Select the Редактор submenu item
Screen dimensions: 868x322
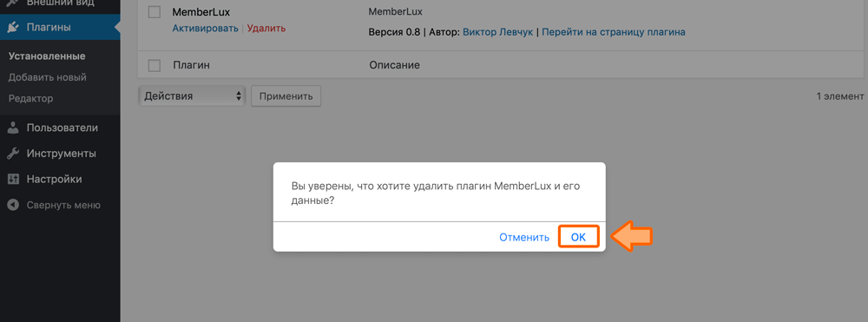point(31,98)
